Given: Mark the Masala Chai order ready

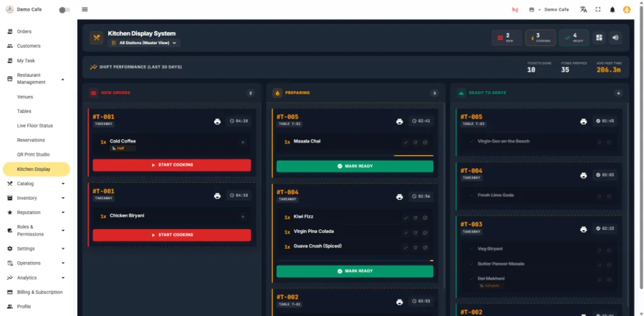Looking at the screenshot, I should point(355,166).
